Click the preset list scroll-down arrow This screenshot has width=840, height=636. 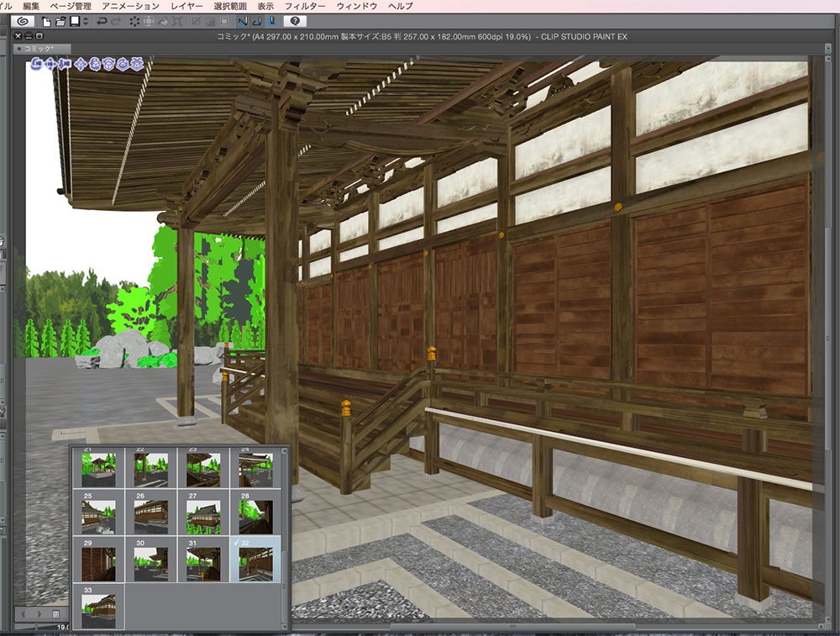click(285, 626)
